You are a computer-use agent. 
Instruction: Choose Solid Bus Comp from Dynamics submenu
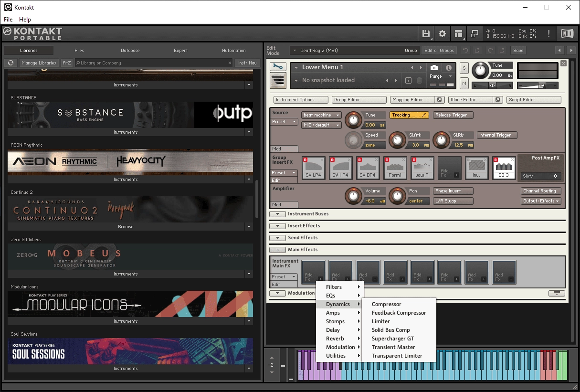point(399,330)
